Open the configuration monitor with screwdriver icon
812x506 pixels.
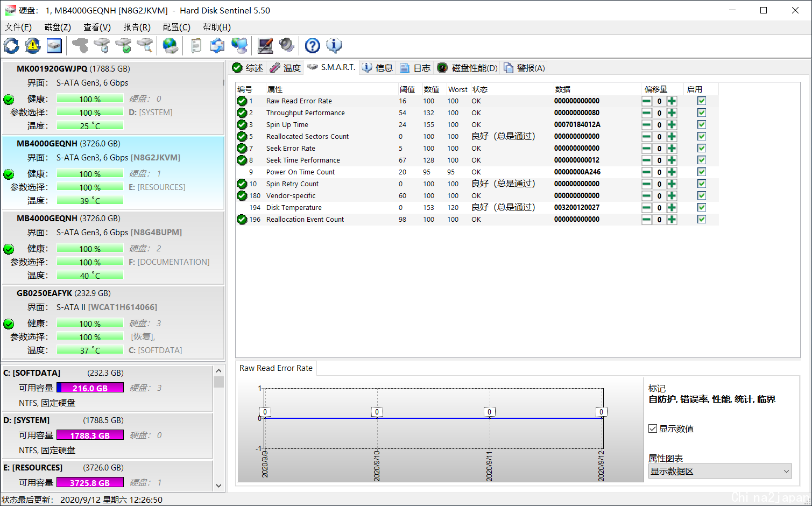coord(265,46)
